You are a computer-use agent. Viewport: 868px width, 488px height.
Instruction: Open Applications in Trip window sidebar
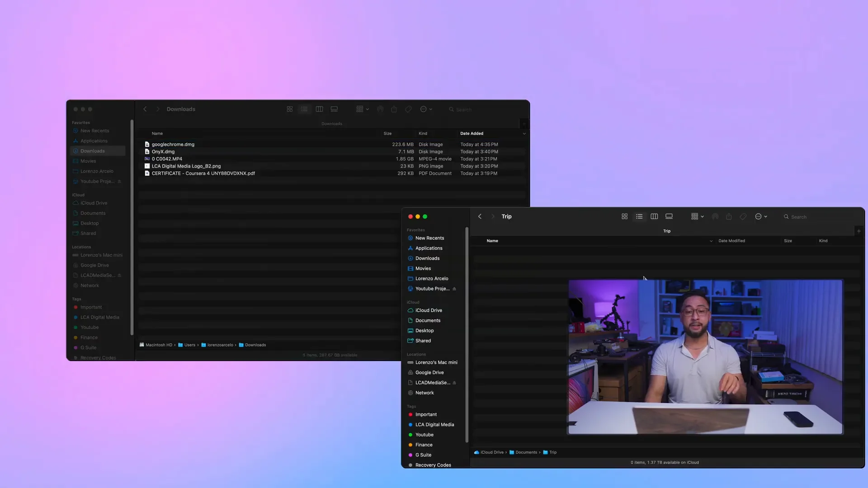tap(429, 248)
